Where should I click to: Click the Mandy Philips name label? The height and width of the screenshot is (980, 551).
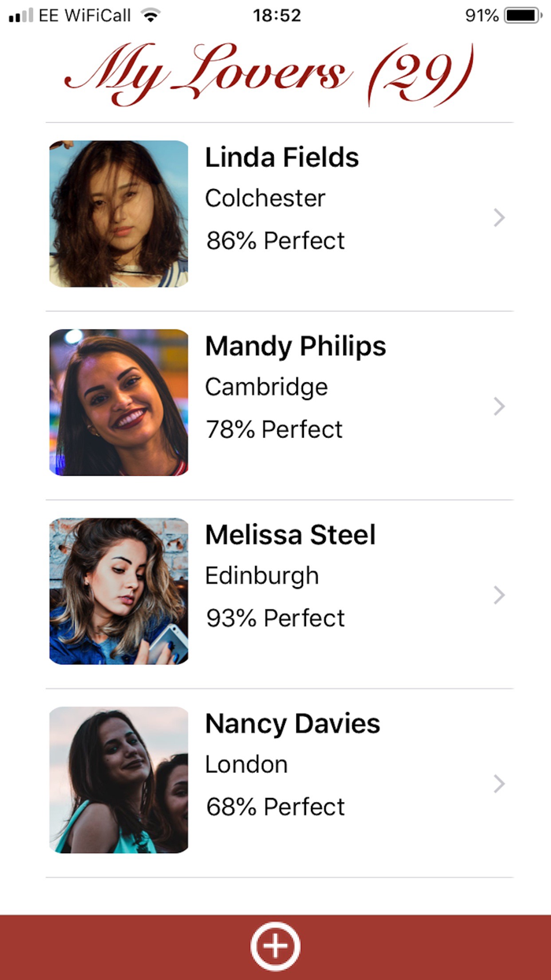(x=295, y=347)
